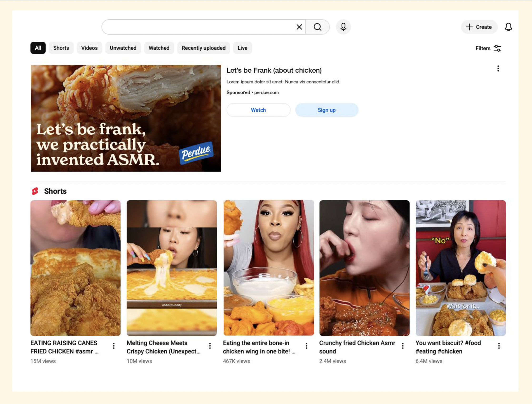The height and width of the screenshot is (404, 532).
Task: Click the Sign up button
Action: click(327, 110)
